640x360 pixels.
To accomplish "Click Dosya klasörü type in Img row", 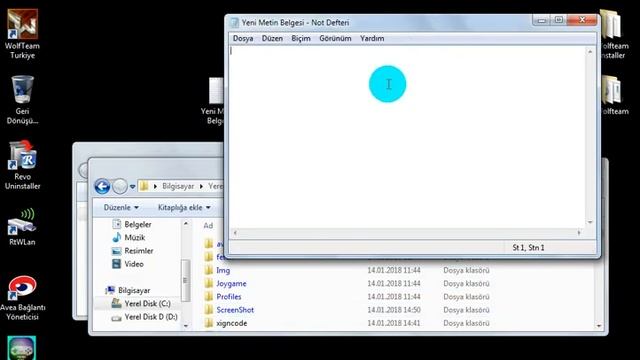I will 466,270.
